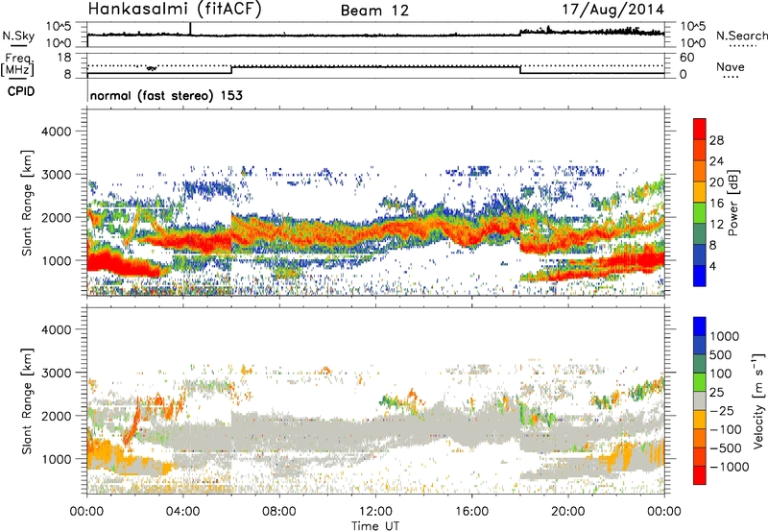Select the 12:00 time tick label
Viewport: 768px width, 532px height.
[375, 512]
